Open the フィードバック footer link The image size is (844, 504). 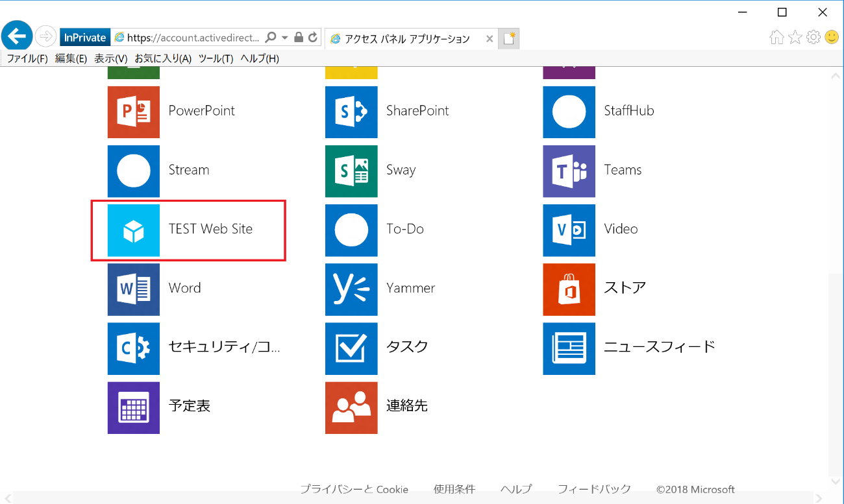click(x=594, y=489)
